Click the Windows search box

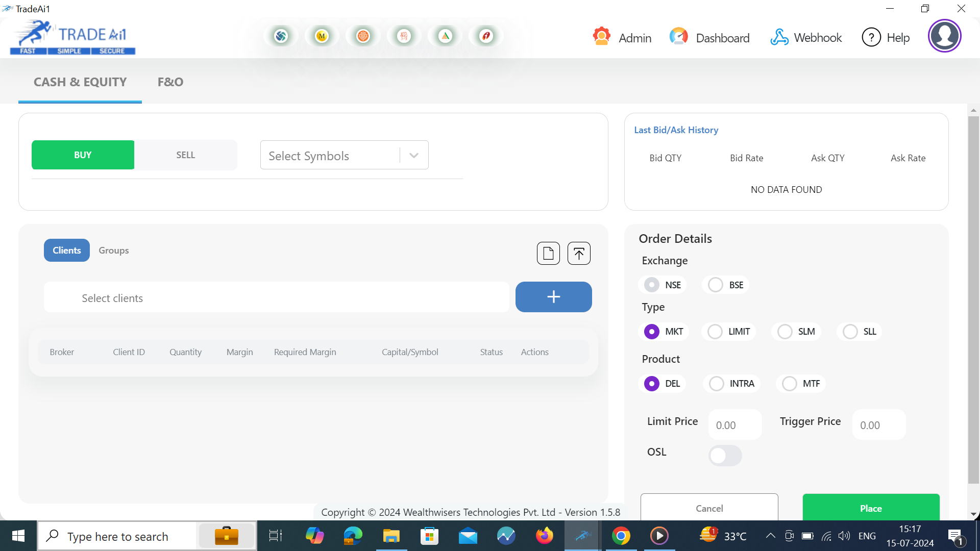[118, 536]
